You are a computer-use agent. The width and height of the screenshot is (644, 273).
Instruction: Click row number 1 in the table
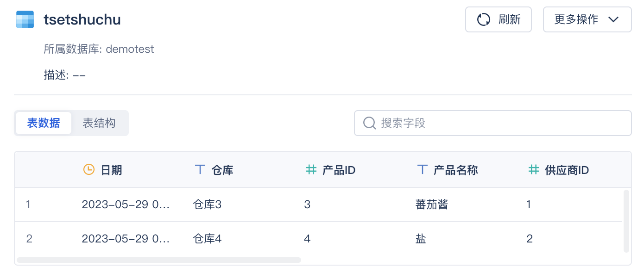pyautogui.click(x=28, y=205)
